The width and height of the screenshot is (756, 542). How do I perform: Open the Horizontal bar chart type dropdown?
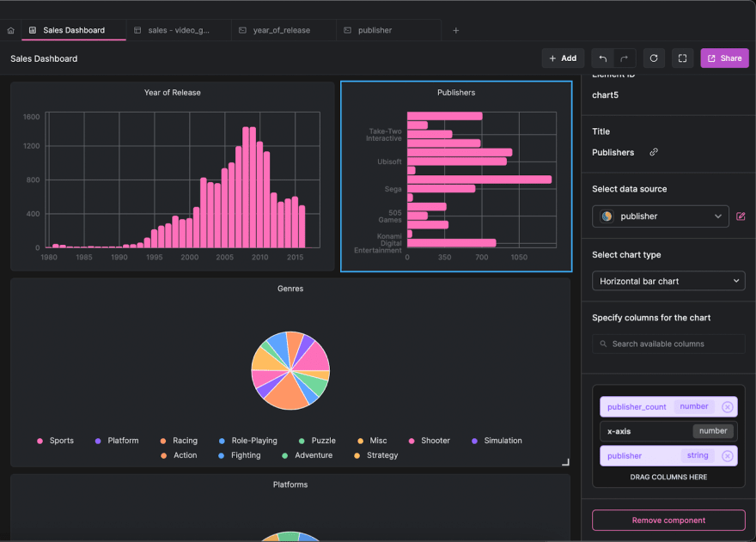point(668,281)
